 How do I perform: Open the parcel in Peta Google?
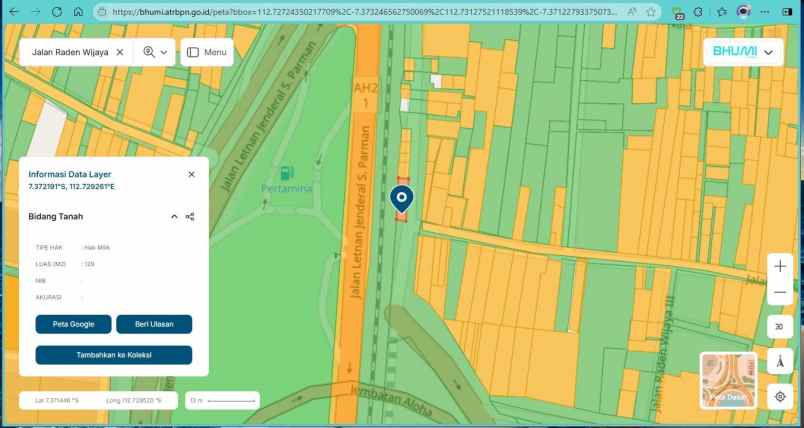[x=73, y=324]
